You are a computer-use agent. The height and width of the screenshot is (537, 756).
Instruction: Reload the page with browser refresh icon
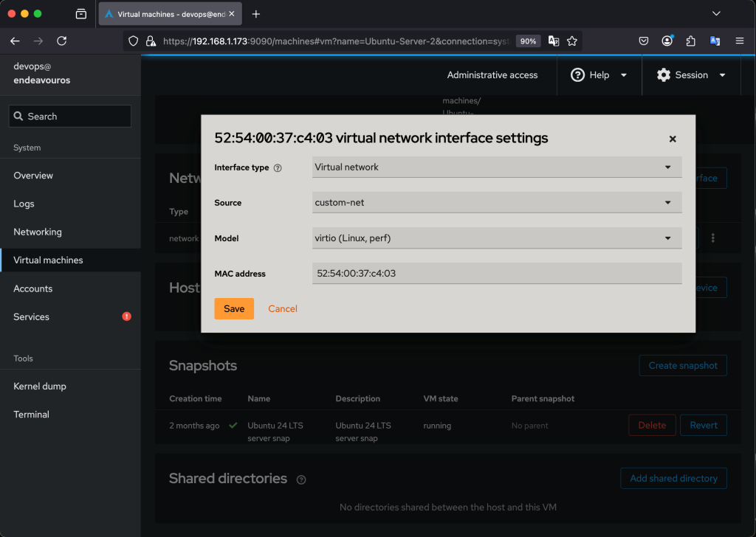point(62,41)
